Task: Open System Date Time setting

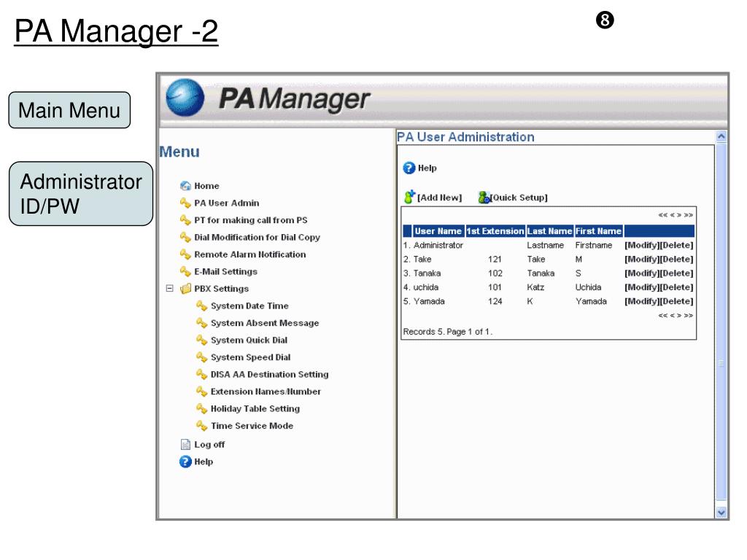Action: (x=249, y=306)
